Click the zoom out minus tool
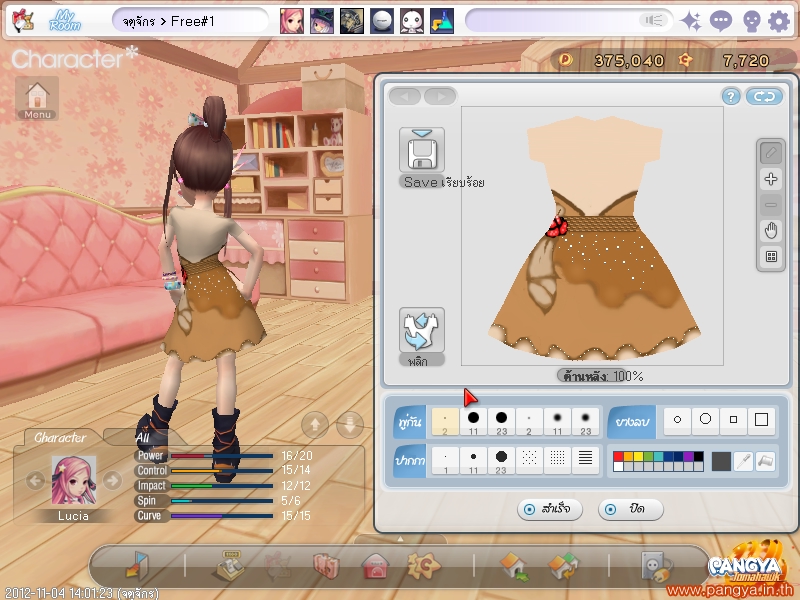 tap(771, 205)
